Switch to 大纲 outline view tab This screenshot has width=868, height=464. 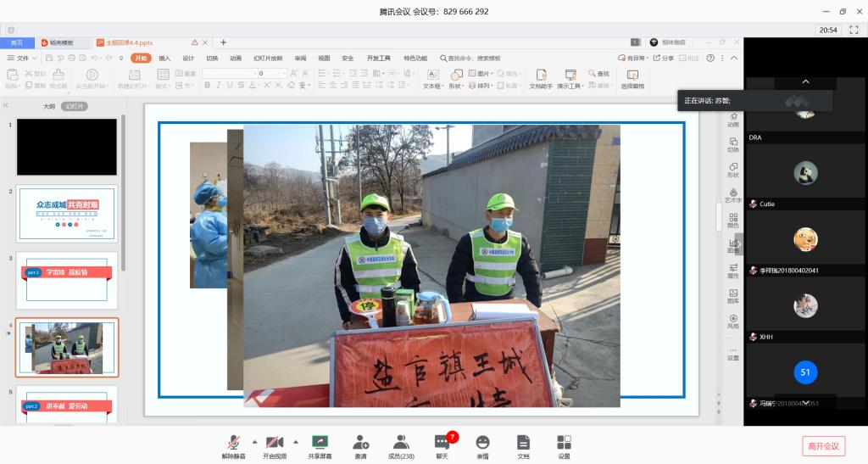[x=49, y=106]
